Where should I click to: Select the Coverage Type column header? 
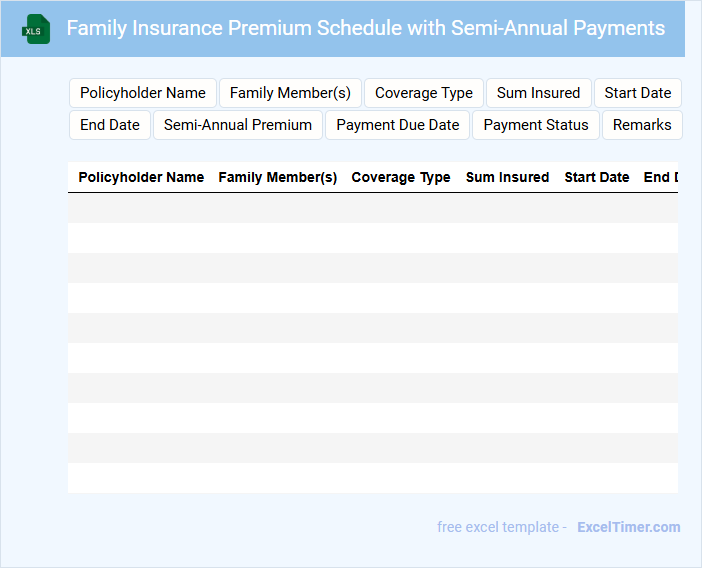[x=401, y=177]
